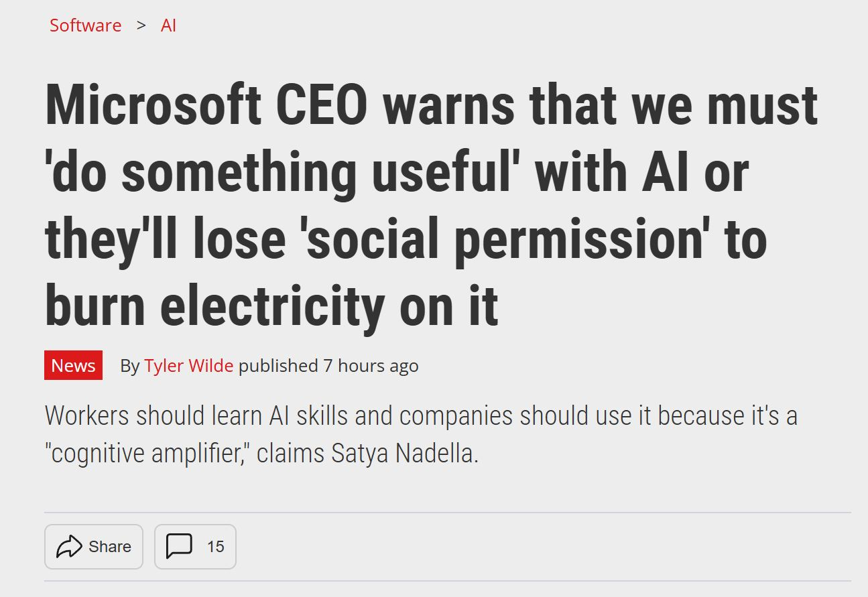Screen dimensions: 868x597
Task: Select the red News badge
Action: point(73,365)
